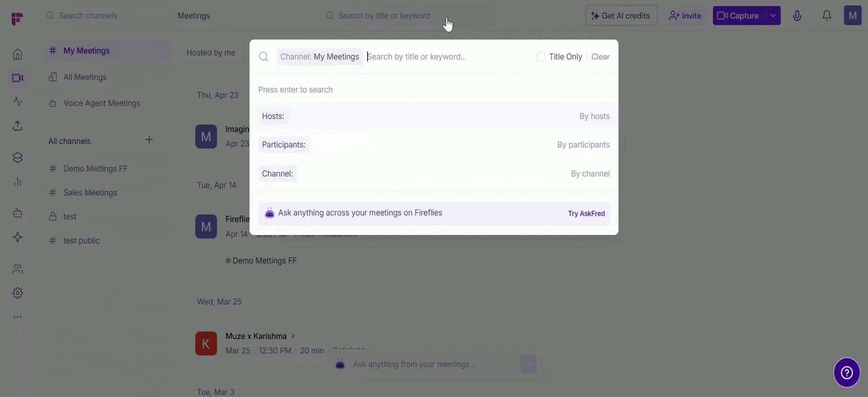This screenshot has width=868, height=397.
Task: Click the microphone icon in top bar
Action: (797, 16)
